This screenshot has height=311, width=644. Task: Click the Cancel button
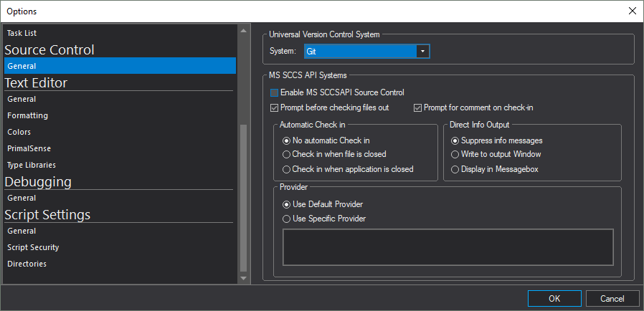612,299
